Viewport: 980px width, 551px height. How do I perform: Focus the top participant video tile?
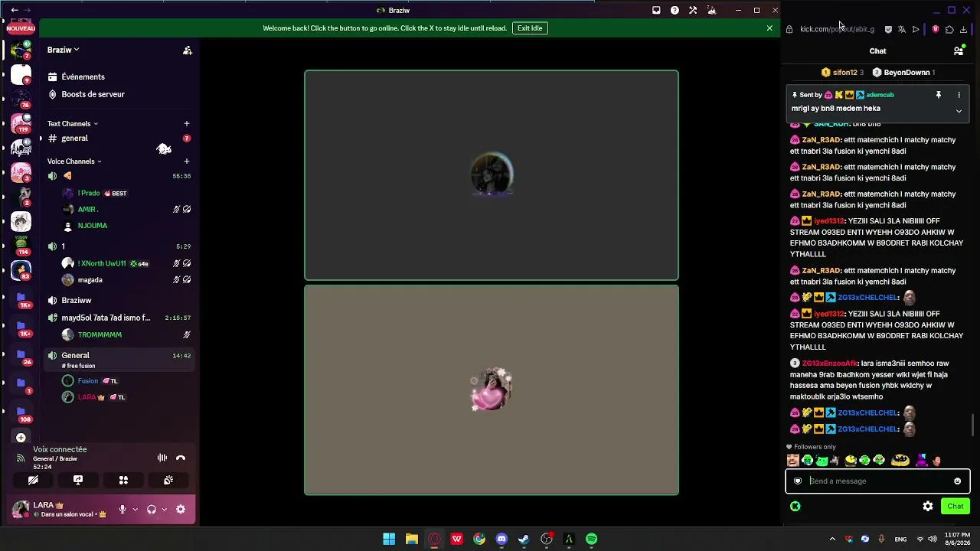tap(492, 175)
